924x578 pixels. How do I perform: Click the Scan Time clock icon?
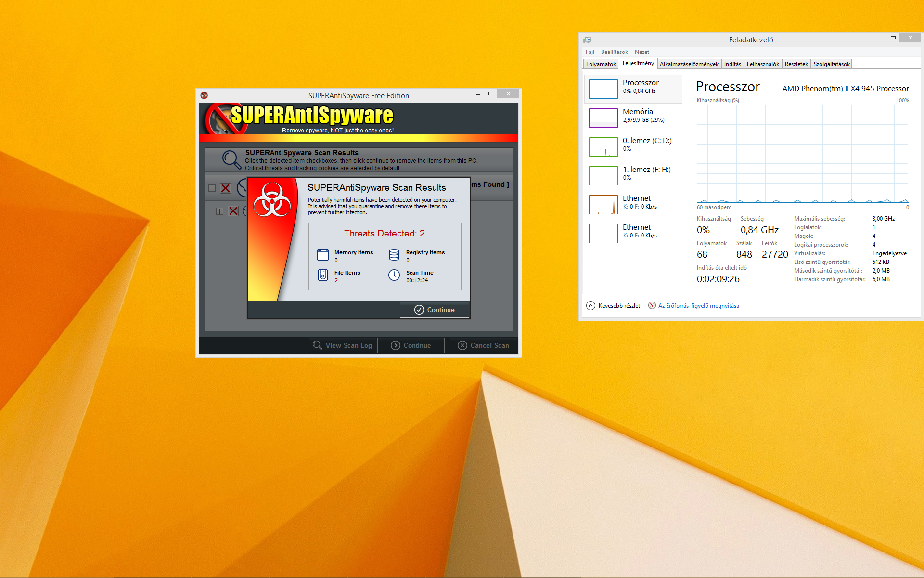click(394, 275)
